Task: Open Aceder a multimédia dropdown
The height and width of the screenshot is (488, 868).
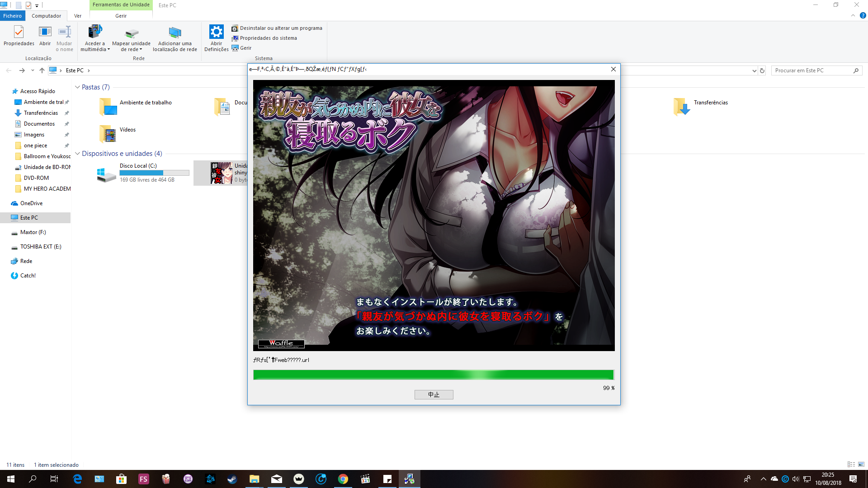Action: (x=95, y=38)
